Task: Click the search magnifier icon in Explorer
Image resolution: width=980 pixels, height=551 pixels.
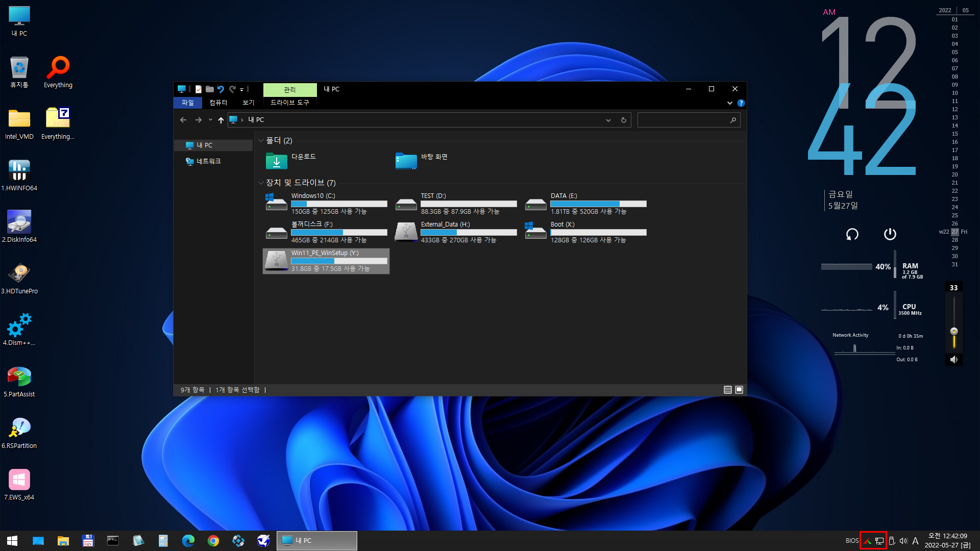Action: [x=733, y=120]
